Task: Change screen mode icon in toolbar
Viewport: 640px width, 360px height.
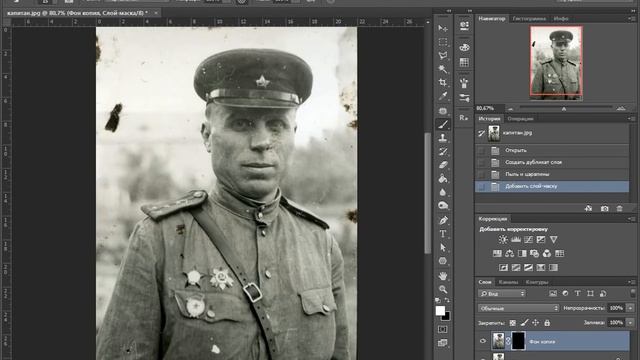Action: click(x=442, y=343)
